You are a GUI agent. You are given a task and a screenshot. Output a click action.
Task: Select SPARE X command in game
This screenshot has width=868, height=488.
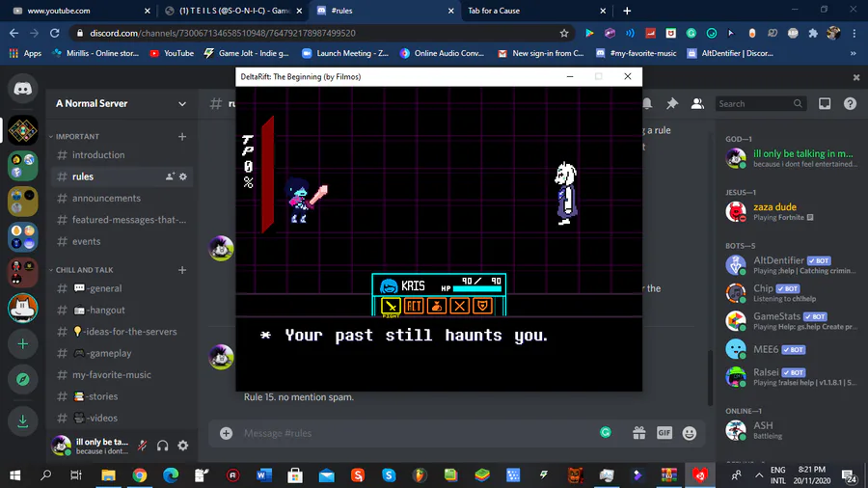click(459, 306)
